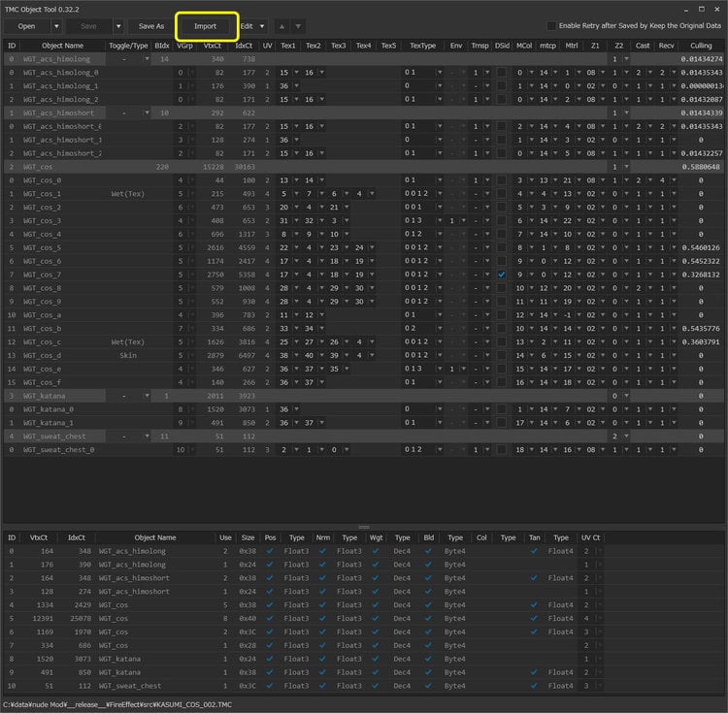Click VtxCt value 15228 on WGT_cos row
The image size is (728, 713).
tap(214, 167)
